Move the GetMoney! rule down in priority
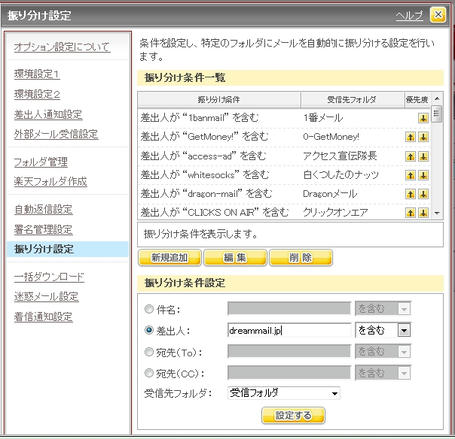 (423, 137)
